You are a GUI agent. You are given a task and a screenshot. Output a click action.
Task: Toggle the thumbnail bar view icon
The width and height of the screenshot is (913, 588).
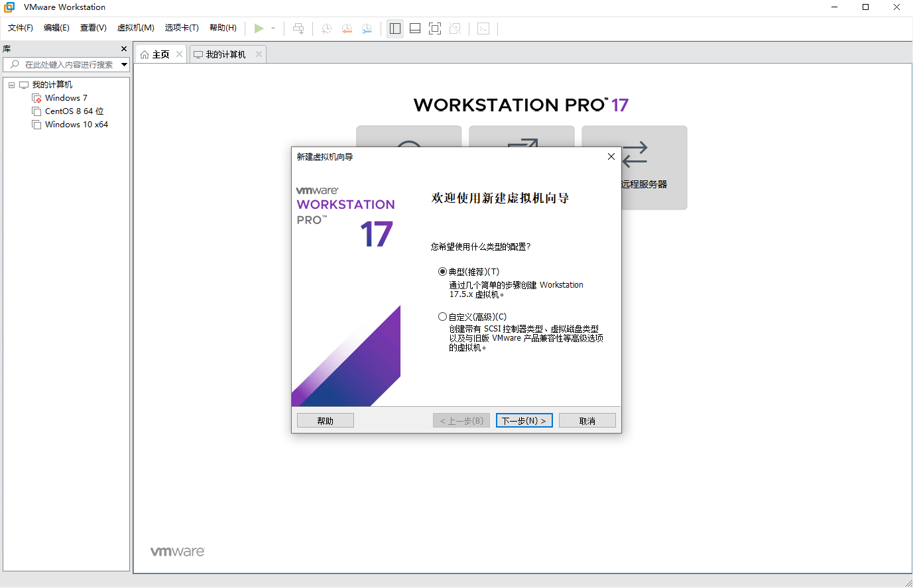click(x=415, y=29)
